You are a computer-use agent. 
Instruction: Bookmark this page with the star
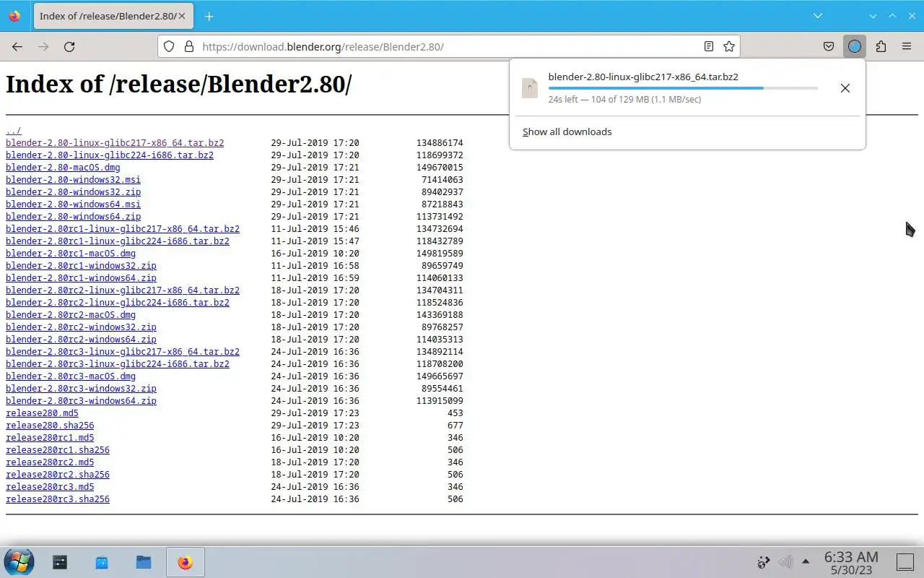point(729,46)
